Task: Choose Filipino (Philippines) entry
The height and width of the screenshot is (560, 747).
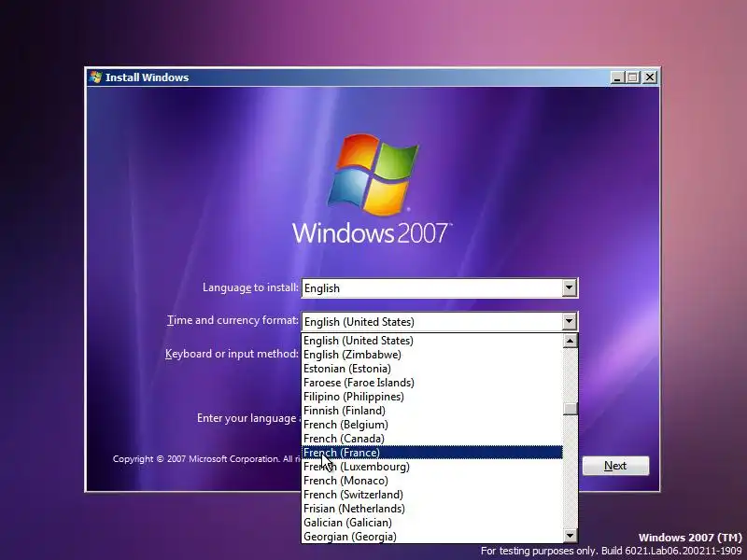Action: pos(432,397)
